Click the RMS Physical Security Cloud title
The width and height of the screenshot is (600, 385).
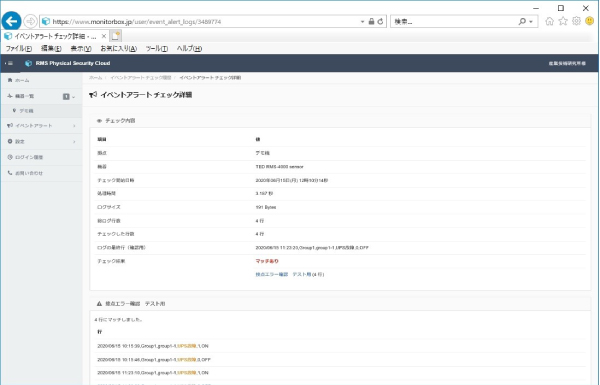[73, 63]
